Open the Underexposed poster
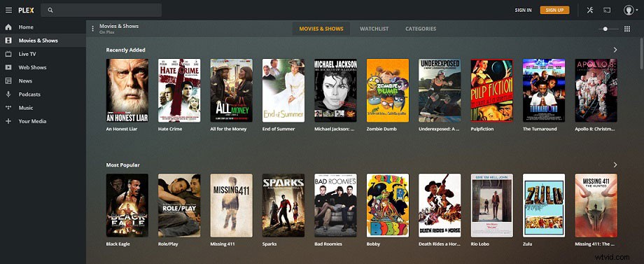644x264 pixels. point(440,90)
